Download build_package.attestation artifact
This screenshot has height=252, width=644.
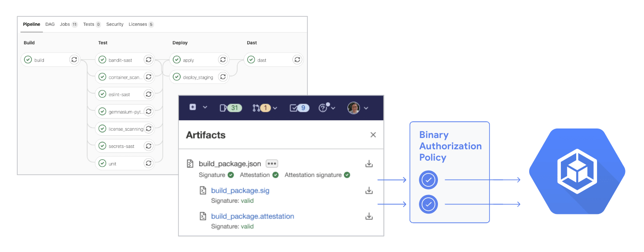click(369, 216)
